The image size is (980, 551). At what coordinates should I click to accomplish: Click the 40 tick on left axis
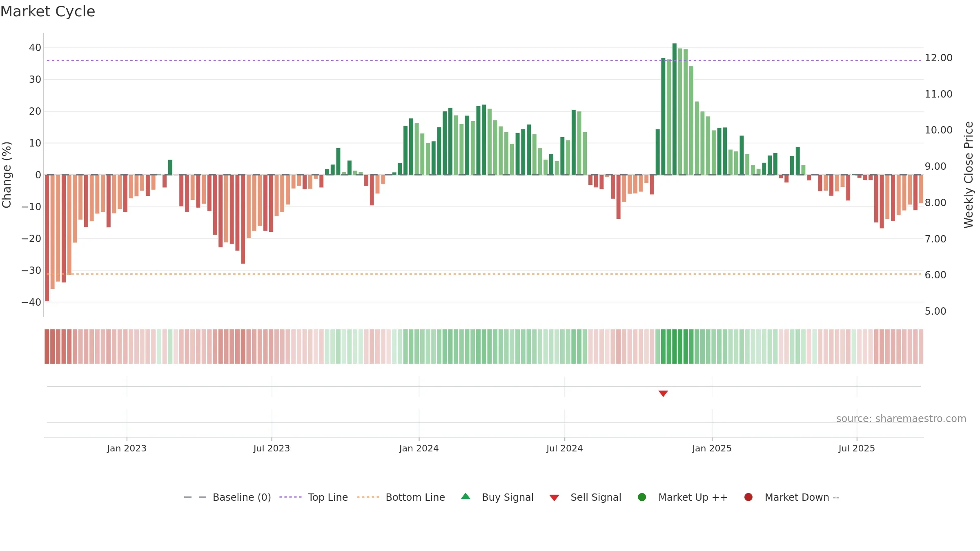(x=35, y=48)
